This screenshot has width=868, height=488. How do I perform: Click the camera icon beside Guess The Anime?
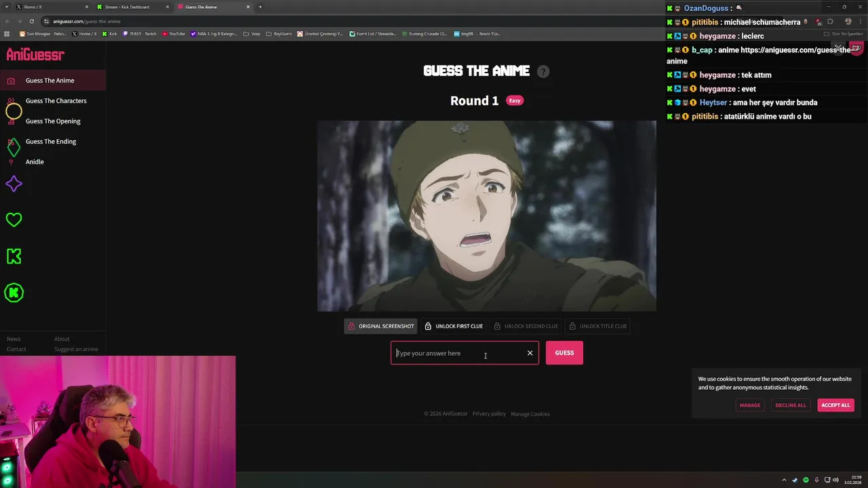(x=11, y=81)
